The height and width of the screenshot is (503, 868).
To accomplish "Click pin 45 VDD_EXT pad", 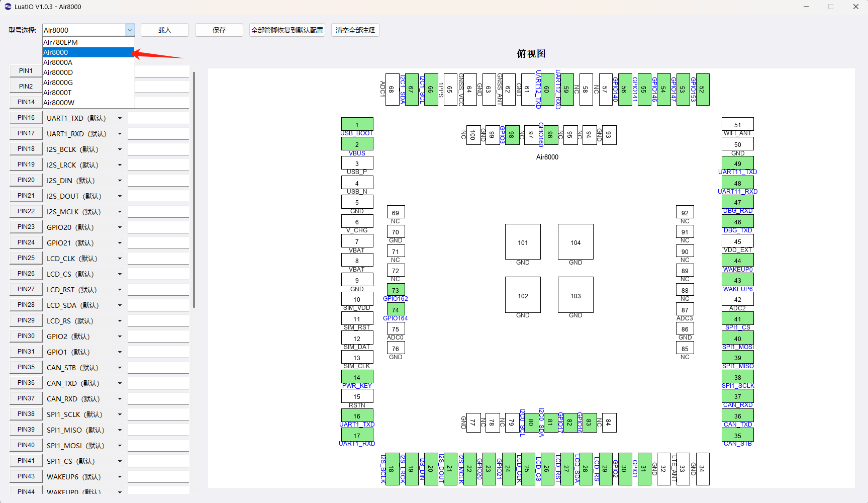I will pyautogui.click(x=737, y=241).
